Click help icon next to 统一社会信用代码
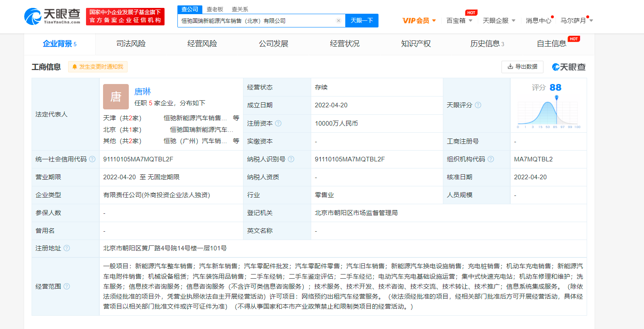Screen dimensions: 644x329 point(92,159)
